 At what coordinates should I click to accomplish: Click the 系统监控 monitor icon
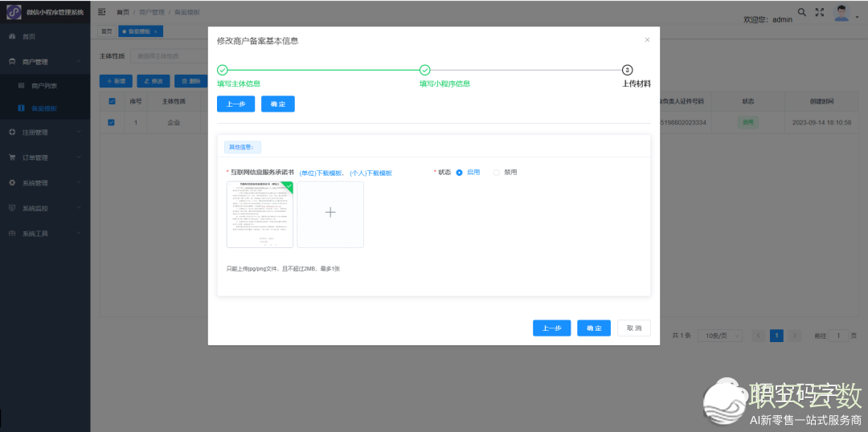tap(12, 208)
